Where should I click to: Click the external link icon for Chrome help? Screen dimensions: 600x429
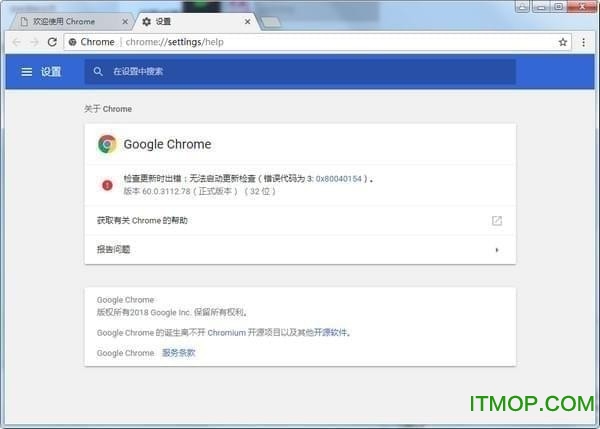click(496, 220)
